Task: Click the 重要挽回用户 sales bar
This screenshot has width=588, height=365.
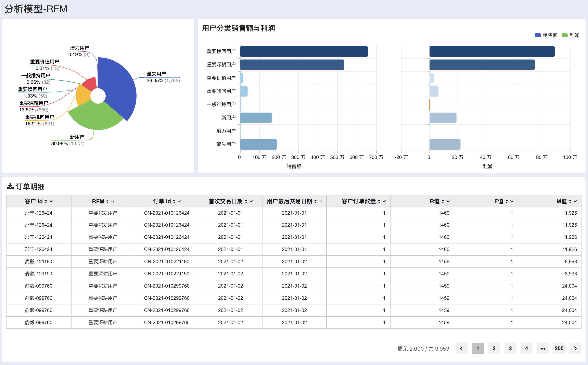Action: [x=304, y=51]
